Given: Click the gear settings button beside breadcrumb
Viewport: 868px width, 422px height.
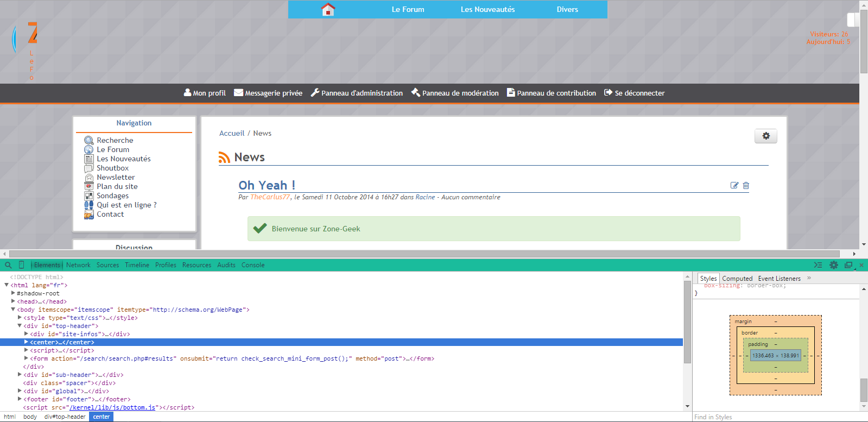Looking at the screenshot, I should 765,136.
